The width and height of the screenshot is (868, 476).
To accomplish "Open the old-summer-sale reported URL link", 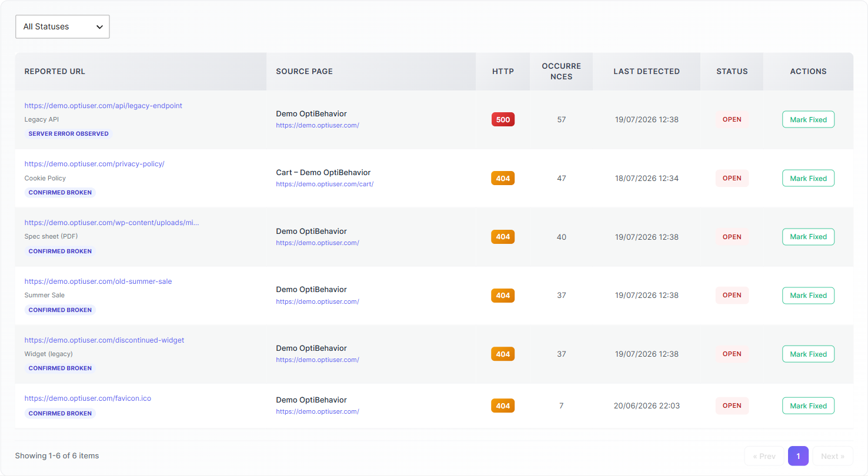I will [98, 281].
